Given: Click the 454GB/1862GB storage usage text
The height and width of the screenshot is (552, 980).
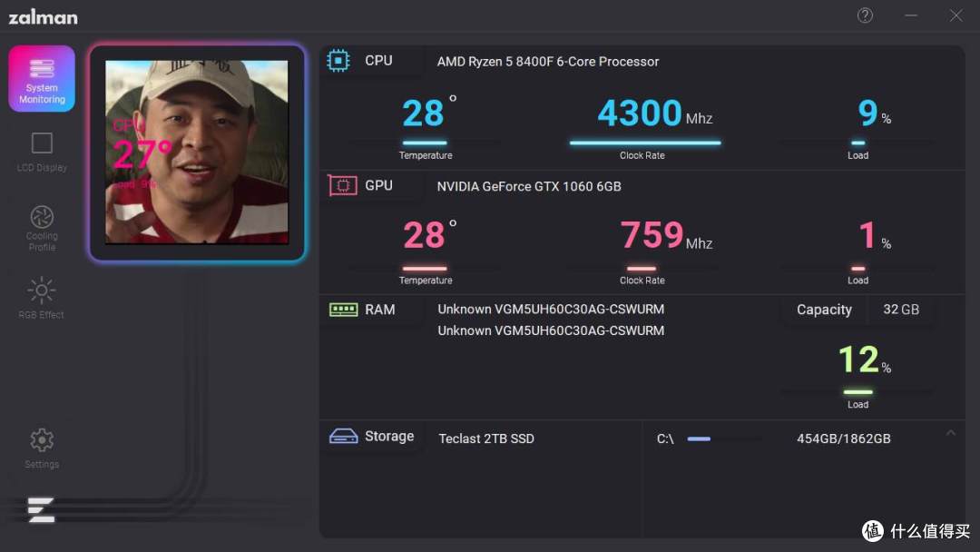Looking at the screenshot, I should pyautogui.click(x=843, y=439).
